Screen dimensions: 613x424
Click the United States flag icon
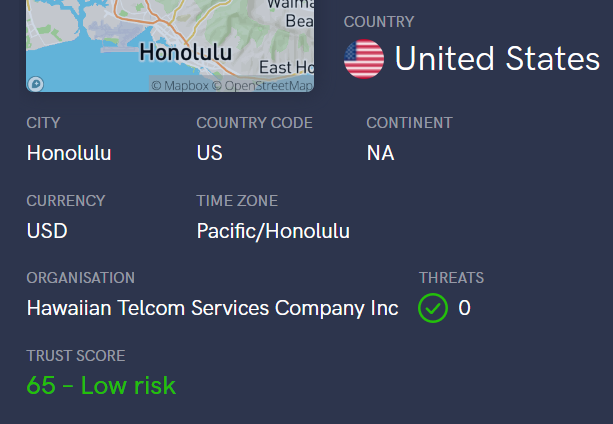point(364,59)
